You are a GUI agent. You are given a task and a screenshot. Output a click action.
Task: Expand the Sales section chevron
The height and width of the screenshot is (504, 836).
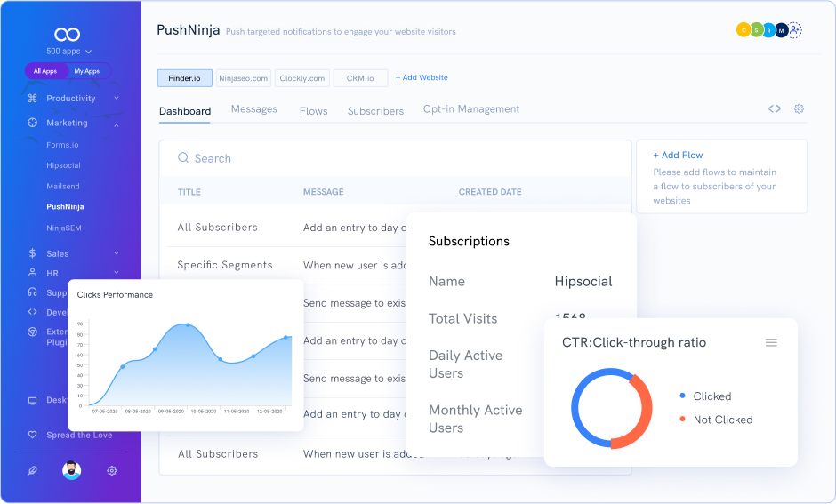tap(117, 253)
